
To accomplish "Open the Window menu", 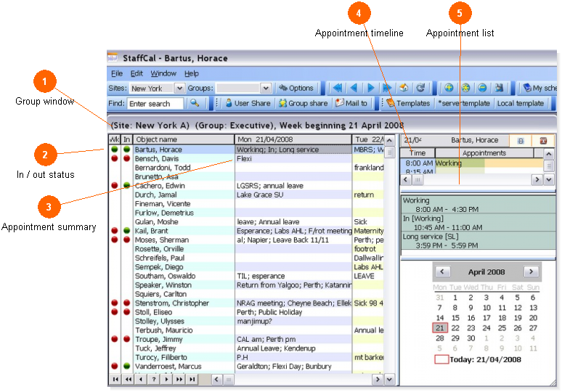I will [163, 73].
